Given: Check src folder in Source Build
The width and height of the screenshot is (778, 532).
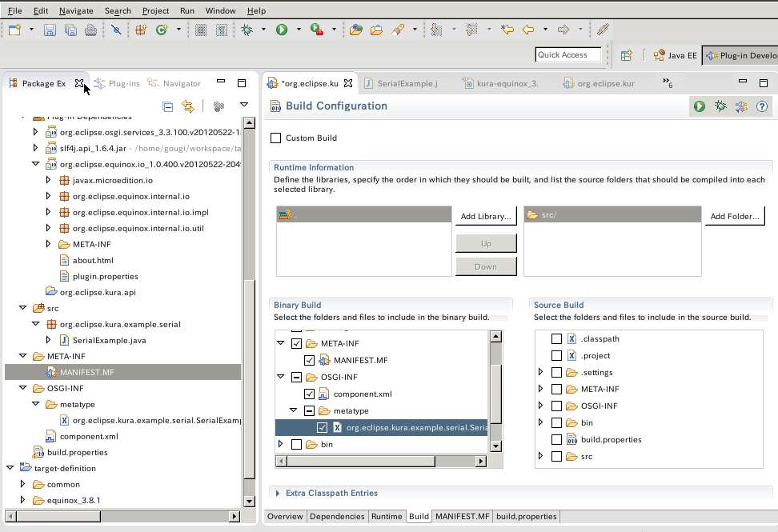Looking at the screenshot, I should point(557,456).
